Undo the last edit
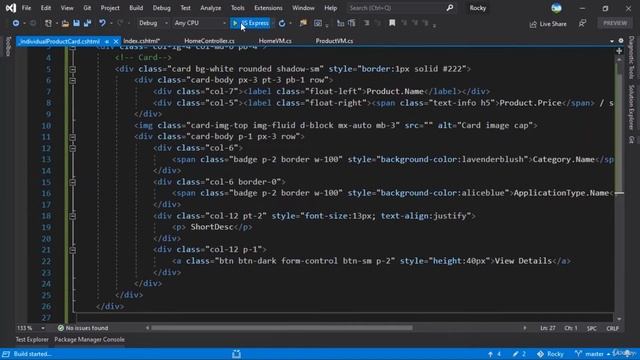Screen dimensions: 640x360 click(102, 23)
